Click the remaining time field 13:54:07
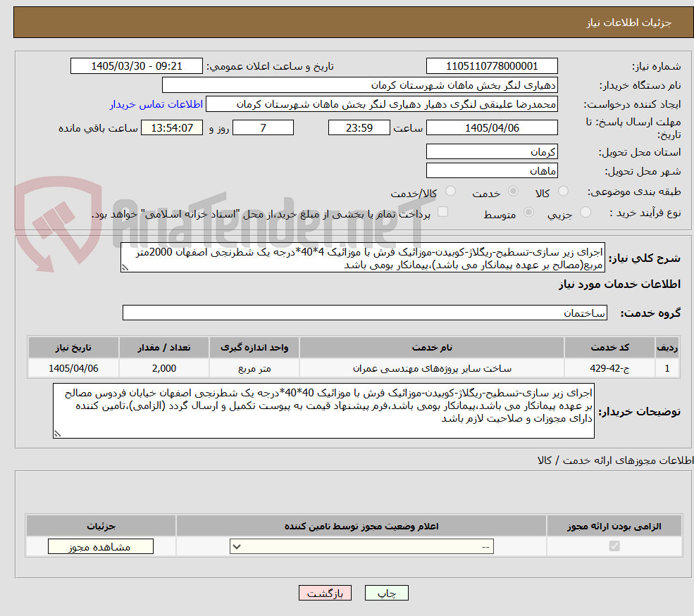 (x=172, y=128)
